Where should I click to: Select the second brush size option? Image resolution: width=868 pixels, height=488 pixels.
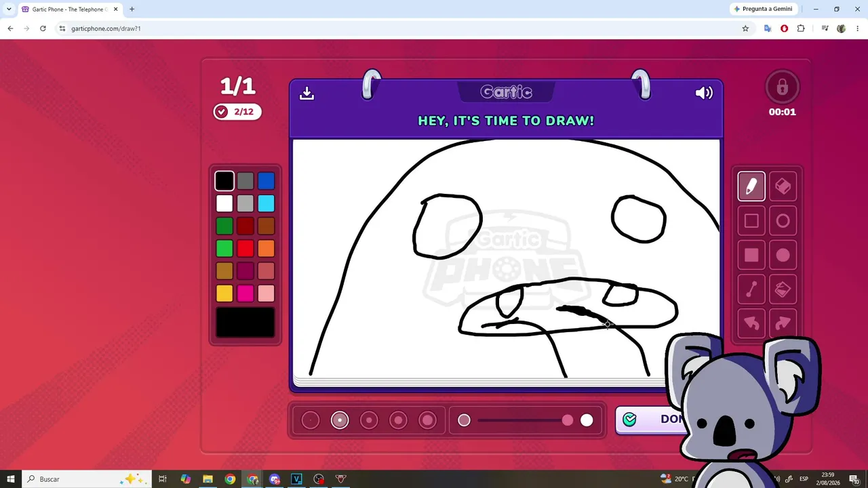pyautogui.click(x=340, y=420)
